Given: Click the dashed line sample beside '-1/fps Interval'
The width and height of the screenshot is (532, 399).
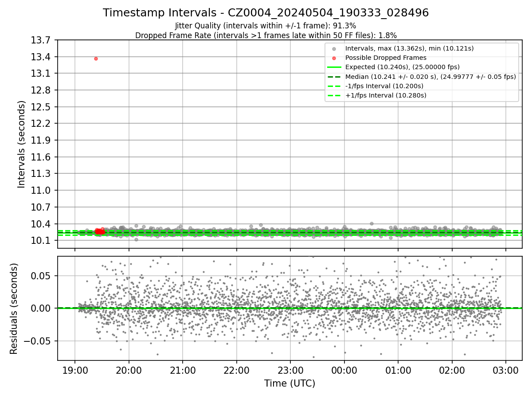Looking at the screenshot, I should click(334, 86).
